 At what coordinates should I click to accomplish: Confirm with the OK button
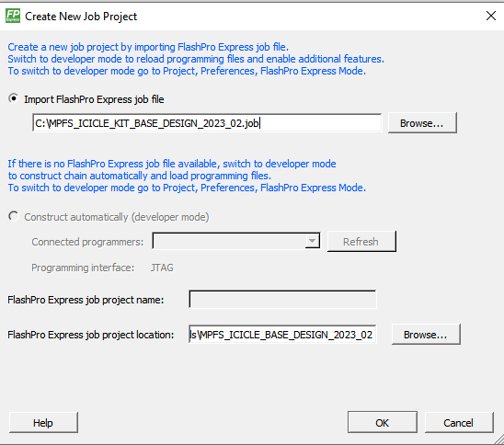pos(383,422)
